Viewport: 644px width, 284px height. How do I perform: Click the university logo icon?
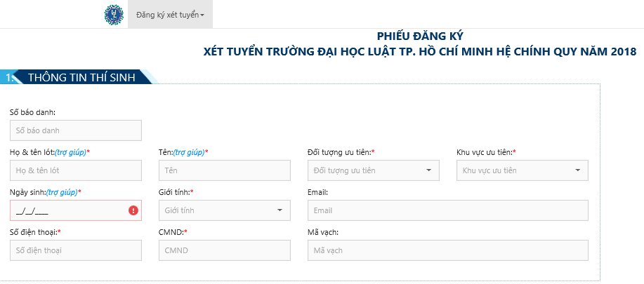114,15
